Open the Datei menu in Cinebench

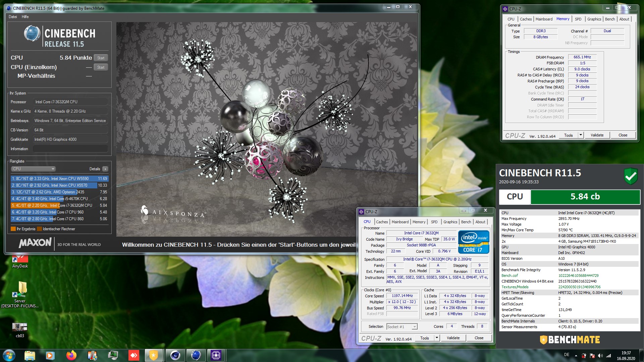13,17
